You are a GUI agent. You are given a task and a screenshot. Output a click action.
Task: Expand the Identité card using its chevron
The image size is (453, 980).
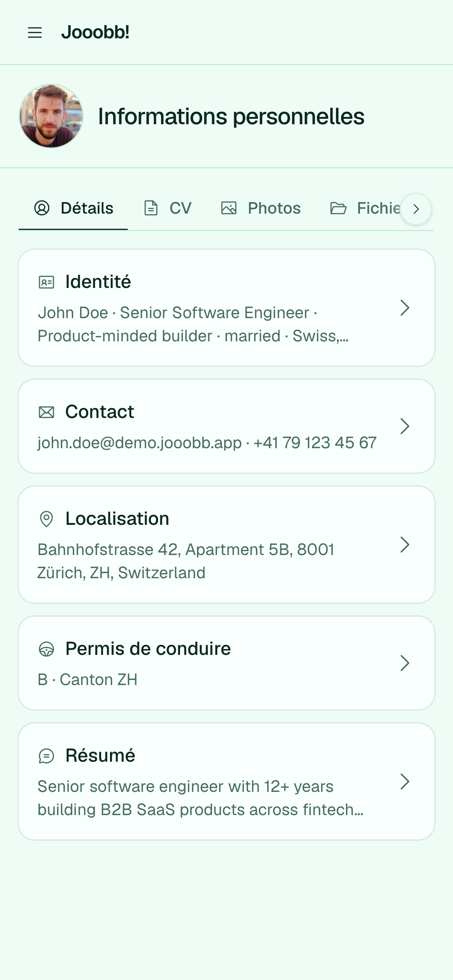coord(405,308)
